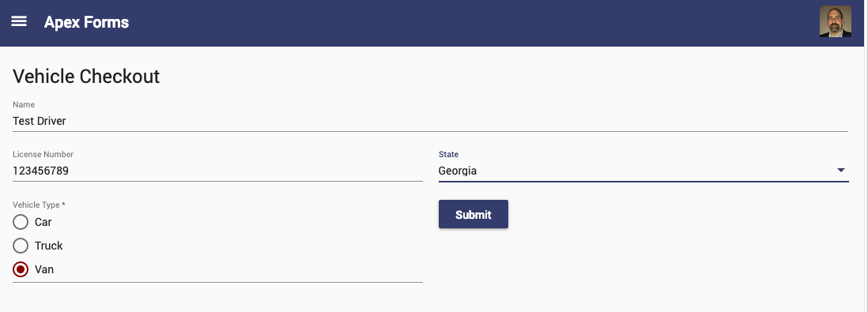
Task: Focus the License Number input field
Action: pyautogui.click(x=217, y=171)
